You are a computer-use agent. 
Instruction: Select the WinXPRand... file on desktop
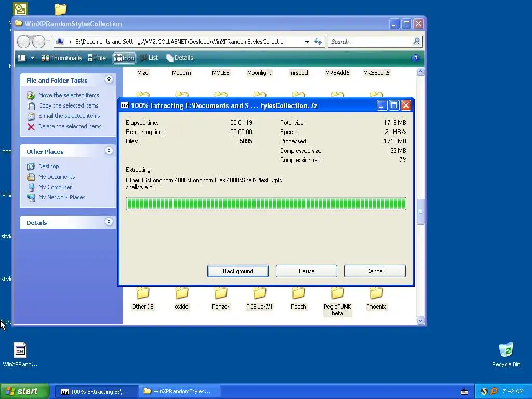(20, 354)
